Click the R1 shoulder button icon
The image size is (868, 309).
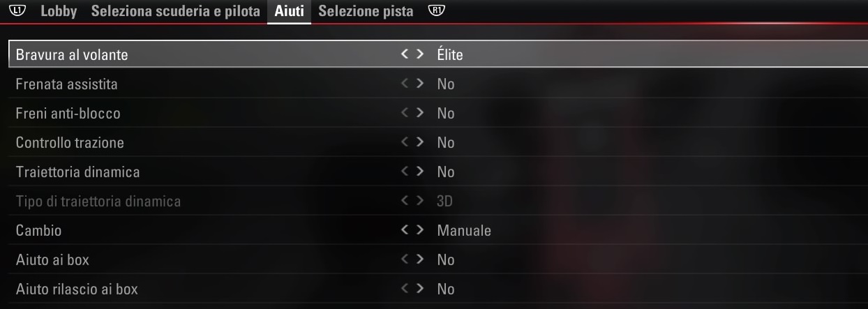(x=437, y=11)
